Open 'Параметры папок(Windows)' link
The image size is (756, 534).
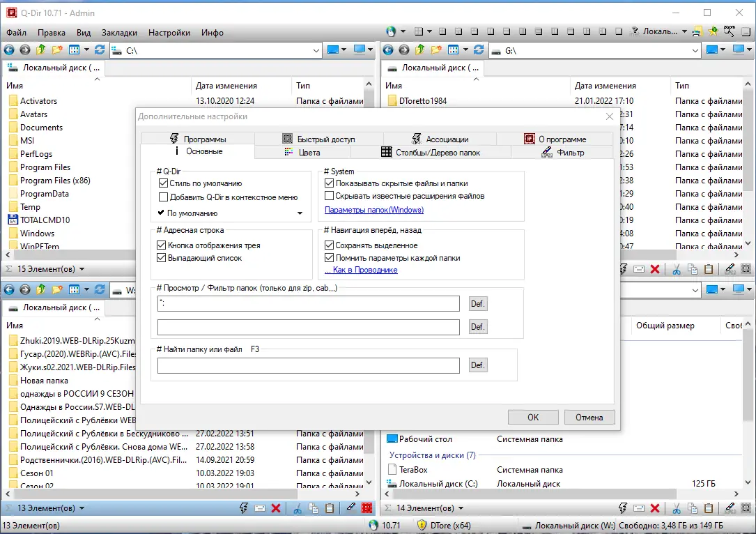tap(374, 210)
